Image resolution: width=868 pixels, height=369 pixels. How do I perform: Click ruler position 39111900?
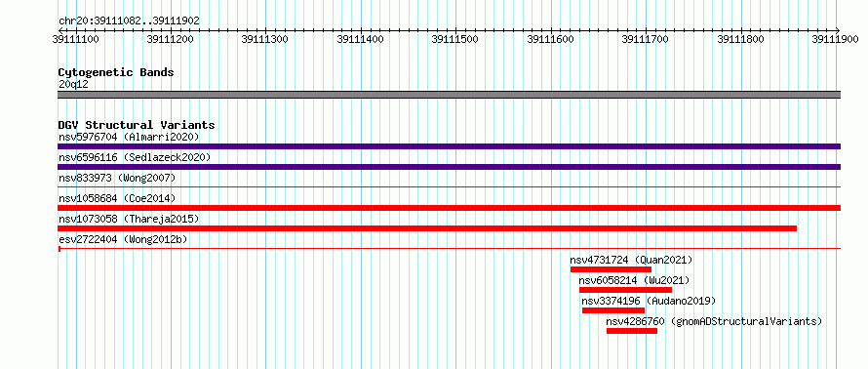click(836, 39)
